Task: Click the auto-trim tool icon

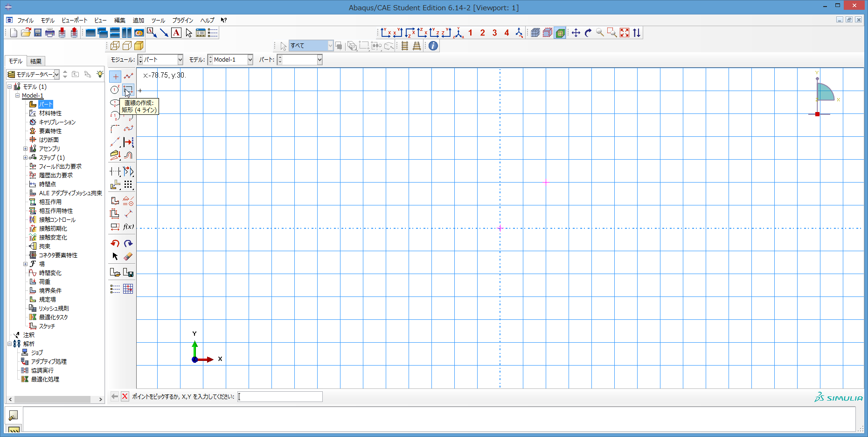Action: click(115, 172)
